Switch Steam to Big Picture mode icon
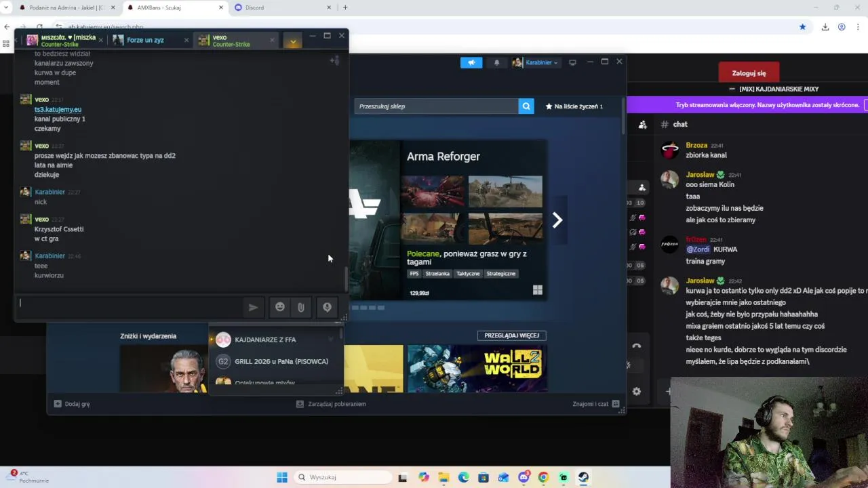868x488 pixels. [x=572, y=62]
